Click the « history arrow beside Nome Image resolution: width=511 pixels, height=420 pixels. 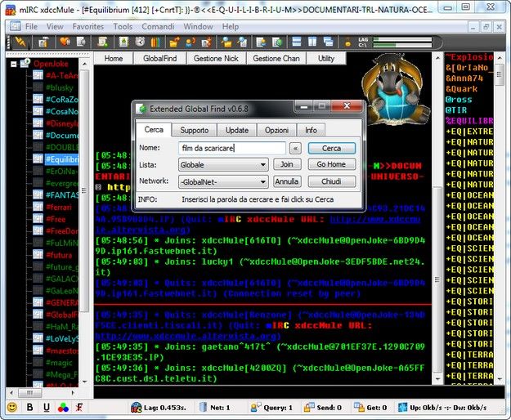[295, 149]
